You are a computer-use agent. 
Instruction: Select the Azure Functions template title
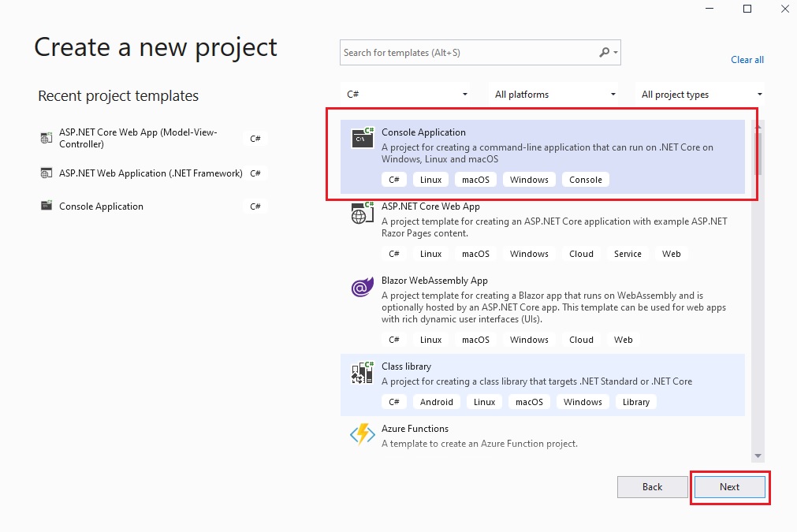(x=415, y=429)
